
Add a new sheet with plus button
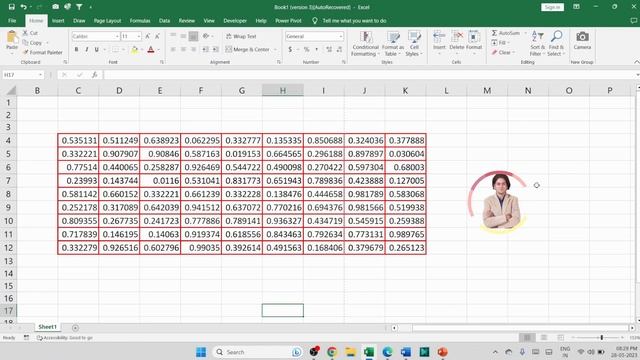(x=75, y=327)
